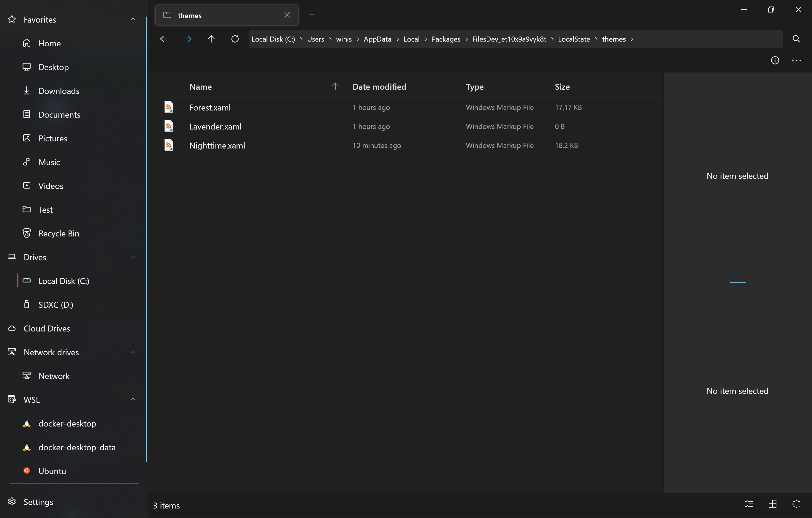Go up one folder level
This screenshot has height=518, width=812.
click(211, 39)
